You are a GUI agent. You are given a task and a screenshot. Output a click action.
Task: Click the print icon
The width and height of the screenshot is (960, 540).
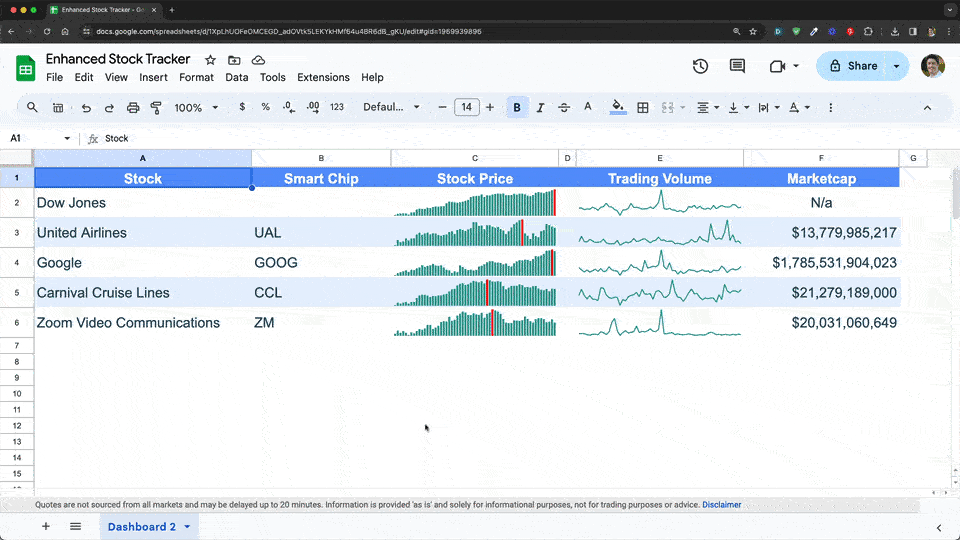tap(133, 108)
